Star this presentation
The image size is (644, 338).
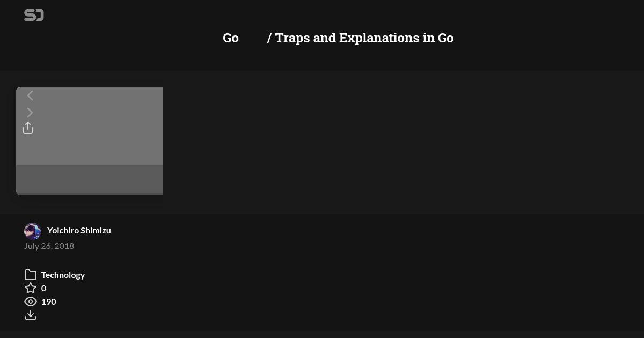pyautogui.click(x=31, y=288)
